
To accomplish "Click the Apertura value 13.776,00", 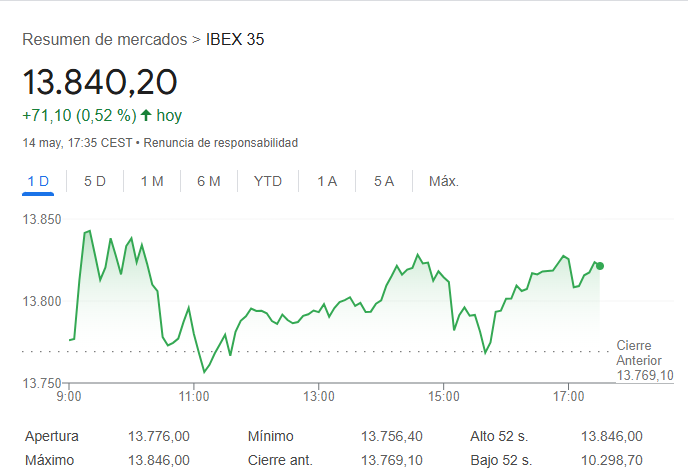I will point(159,436).
